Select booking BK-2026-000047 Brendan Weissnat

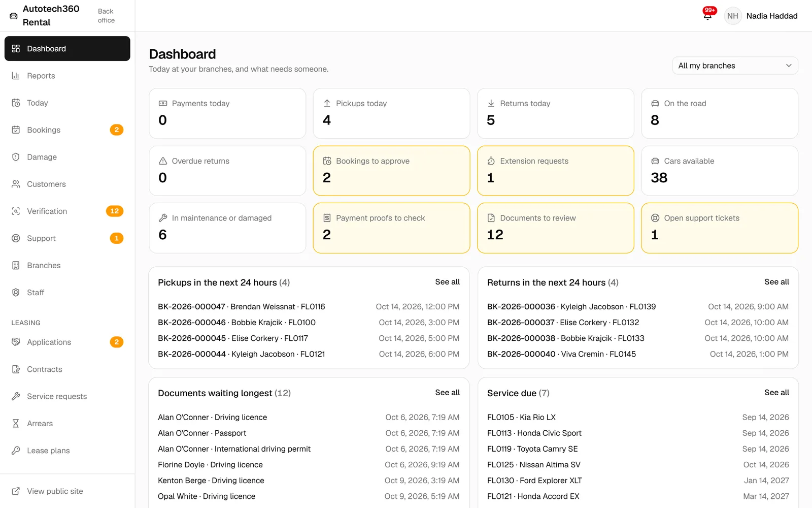click(x=309, y=307)
